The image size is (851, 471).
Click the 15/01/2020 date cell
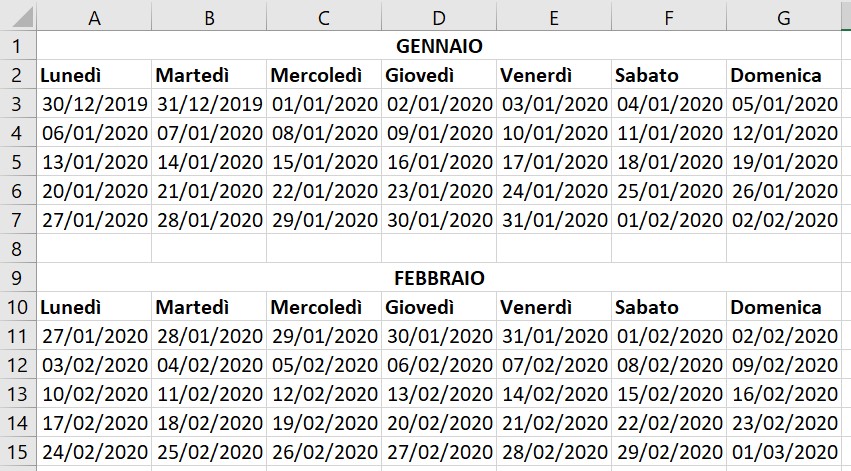point(324,162)
